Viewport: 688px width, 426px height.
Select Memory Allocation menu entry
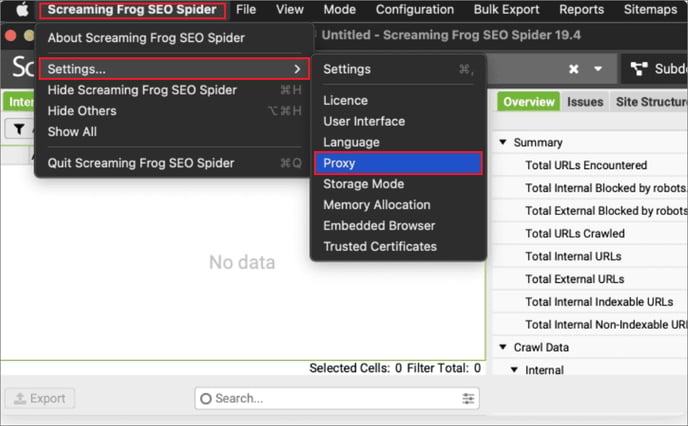click(x=376, y=205)
